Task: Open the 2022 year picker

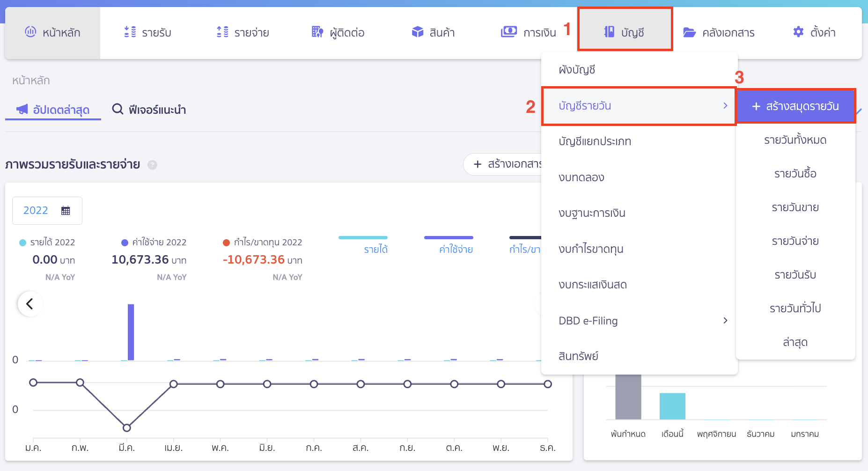Action: click(47, 211)
